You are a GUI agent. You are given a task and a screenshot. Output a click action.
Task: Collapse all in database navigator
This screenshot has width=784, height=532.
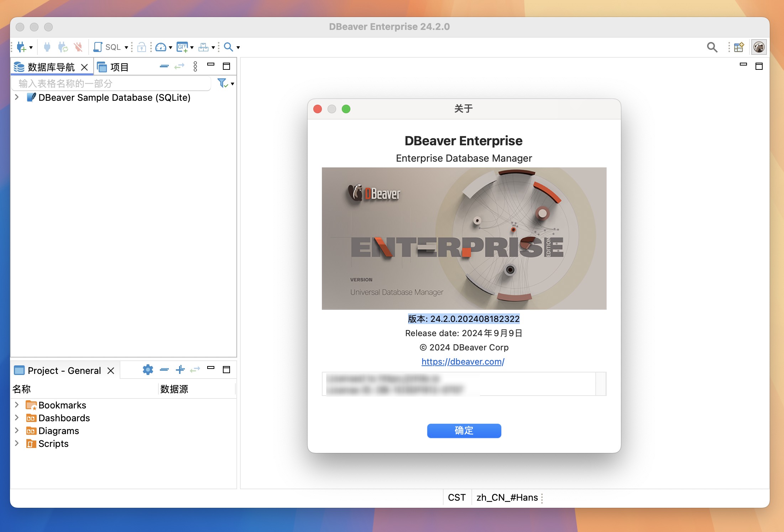[164, 66]
